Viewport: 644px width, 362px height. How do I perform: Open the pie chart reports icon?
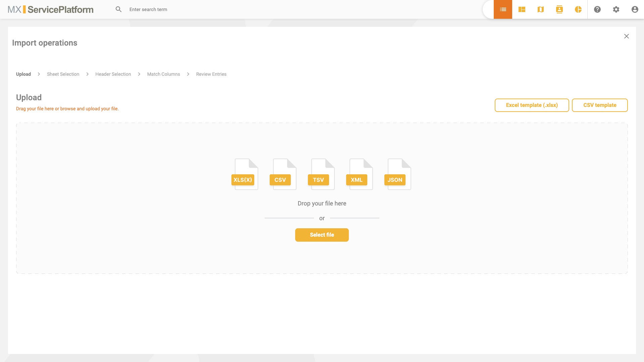(578, 9)
